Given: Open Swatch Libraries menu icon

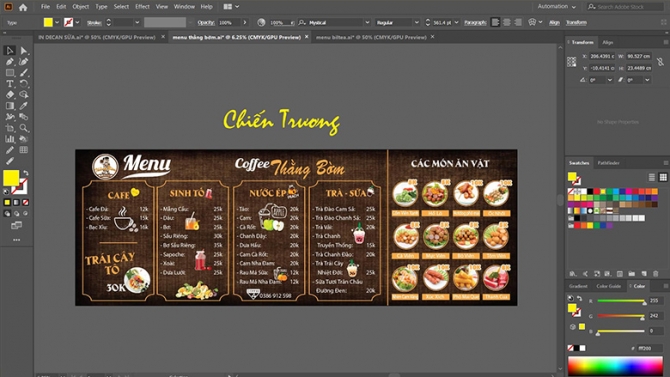Looking at the screenshot, I should (x=573, y=274).
